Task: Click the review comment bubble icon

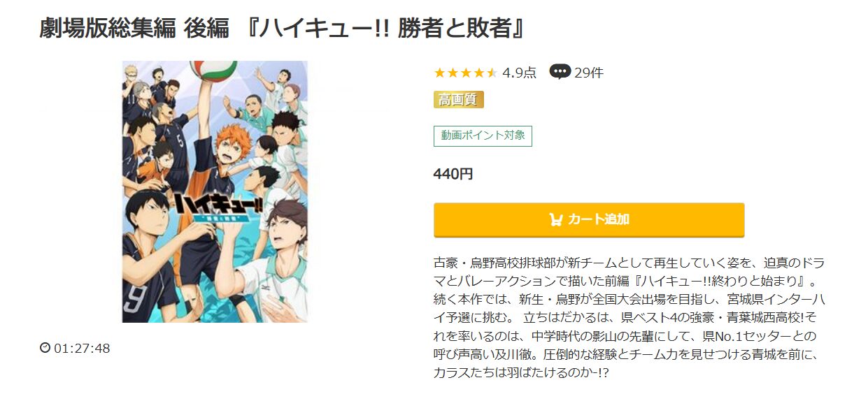Action: [560, 72]
